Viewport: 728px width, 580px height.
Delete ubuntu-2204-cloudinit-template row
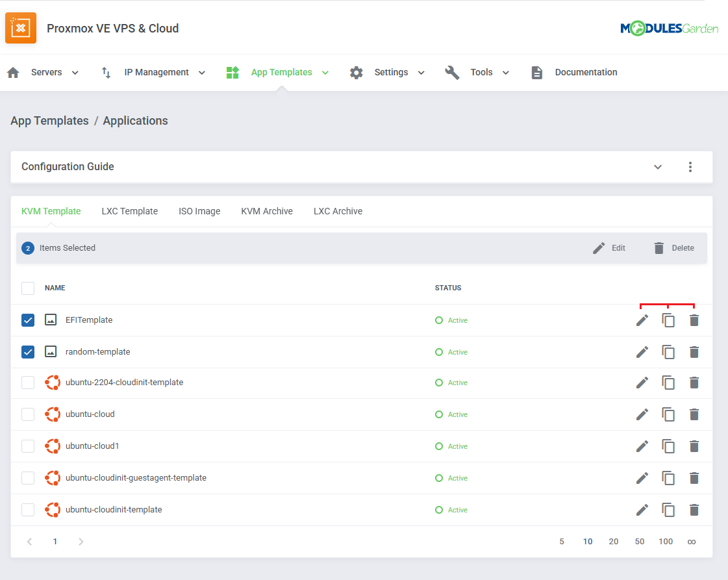(x=694, y=383)
